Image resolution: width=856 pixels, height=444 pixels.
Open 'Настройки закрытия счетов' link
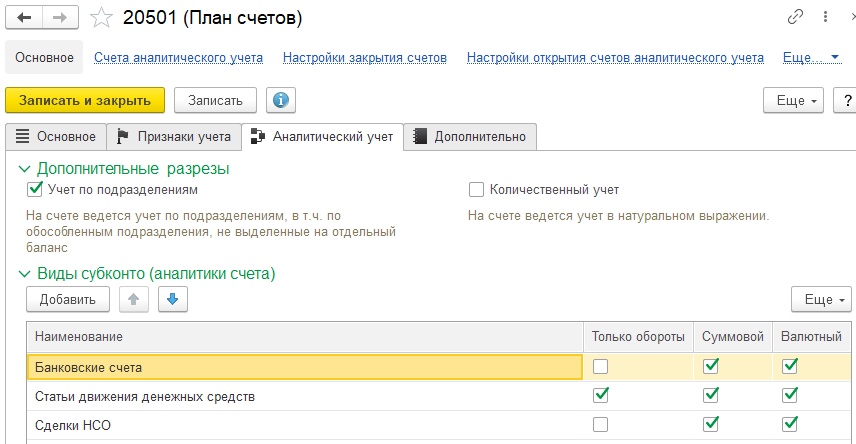tap(365, 58)
